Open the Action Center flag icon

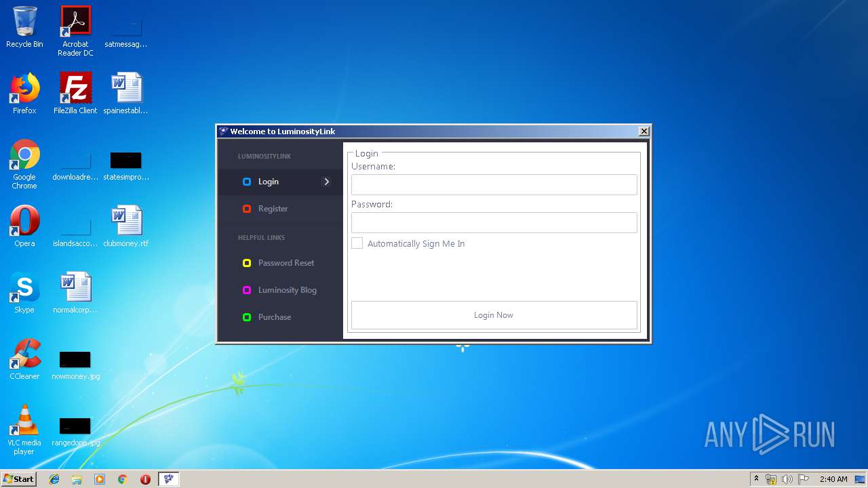click(804, 479)
